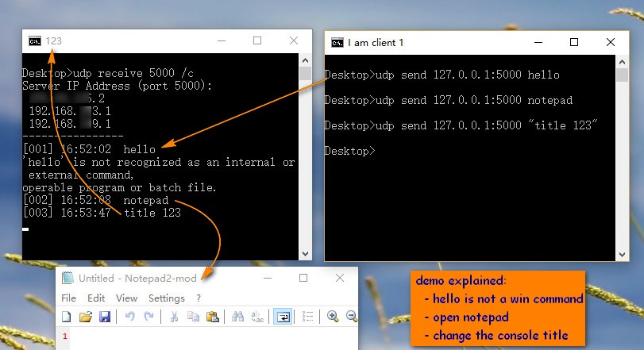
Task: Click the scrollbar thumb in the 123 console
Action: pos(305,74)
